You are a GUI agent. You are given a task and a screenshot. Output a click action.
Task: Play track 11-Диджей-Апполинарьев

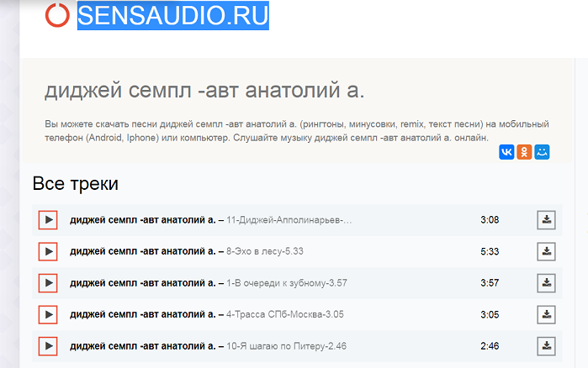pyautogui.click(x=48, y=220)
